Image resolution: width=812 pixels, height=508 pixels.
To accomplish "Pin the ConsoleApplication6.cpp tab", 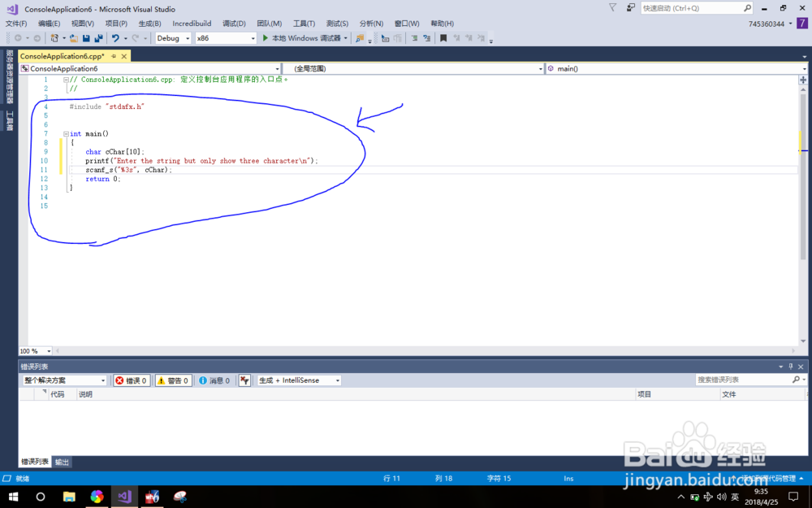I will coord(114,56).
